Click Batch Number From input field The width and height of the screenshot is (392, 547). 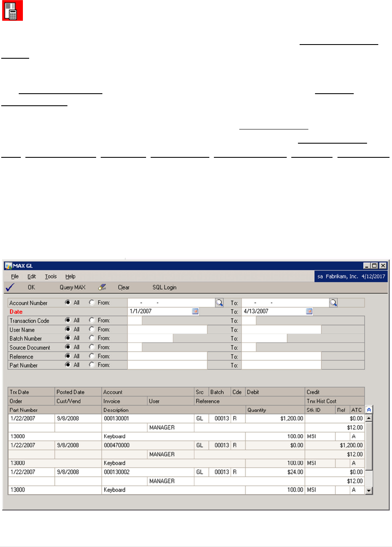click(x=150, y=338)
